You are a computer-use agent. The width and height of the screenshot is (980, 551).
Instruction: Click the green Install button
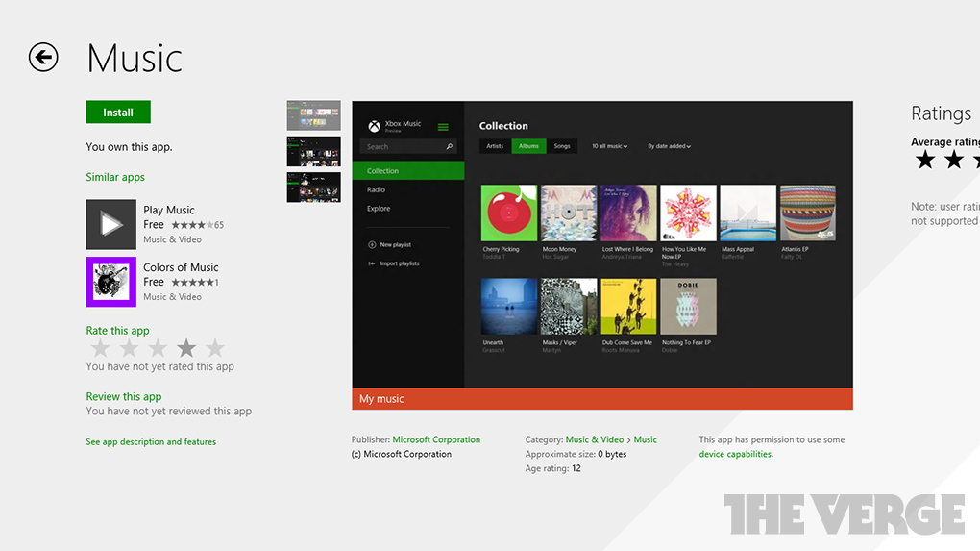coord(118,113)
